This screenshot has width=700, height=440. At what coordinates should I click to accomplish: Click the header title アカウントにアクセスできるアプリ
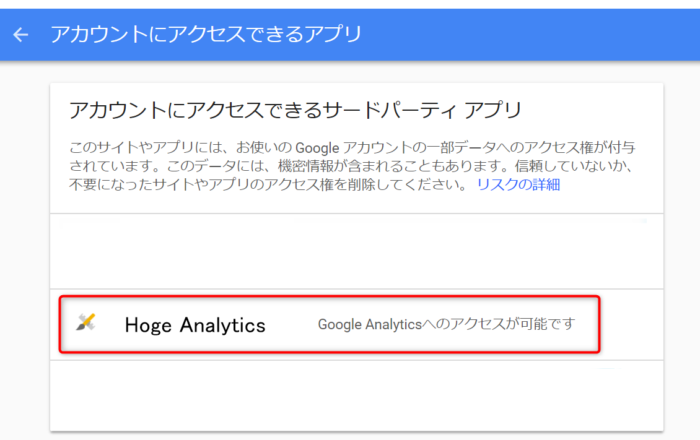pyautogui.click(x=205, y=35)
